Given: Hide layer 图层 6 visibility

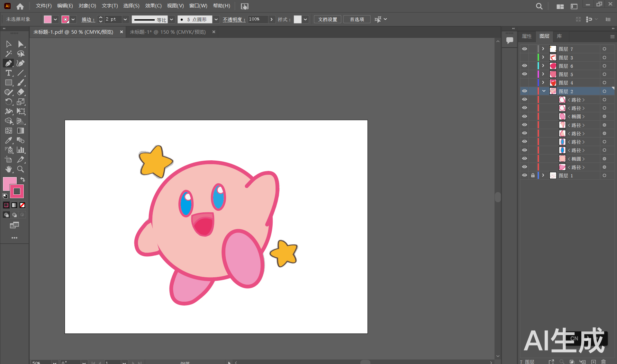Looking at the screenshot, I should pyautogui.click(x=524, y=66).
